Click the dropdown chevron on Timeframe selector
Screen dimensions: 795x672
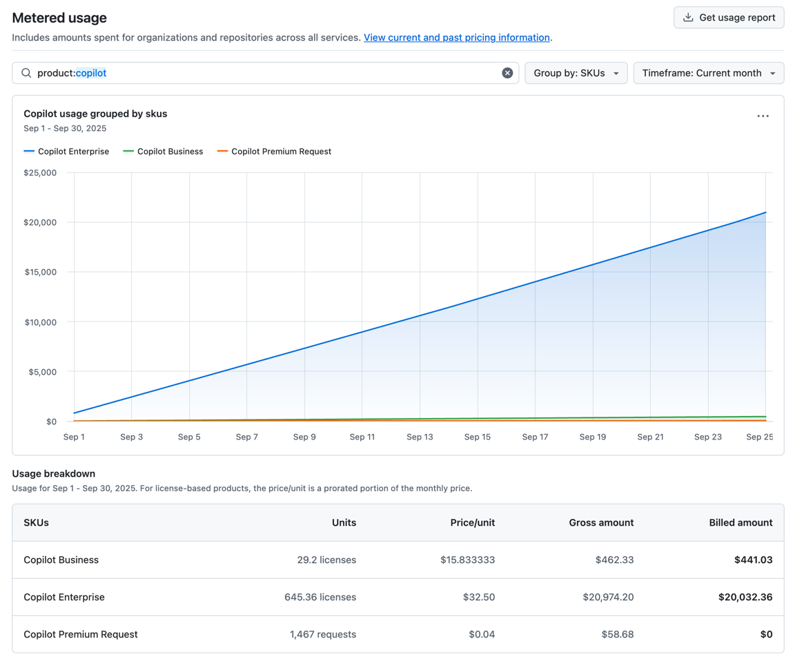773,72
